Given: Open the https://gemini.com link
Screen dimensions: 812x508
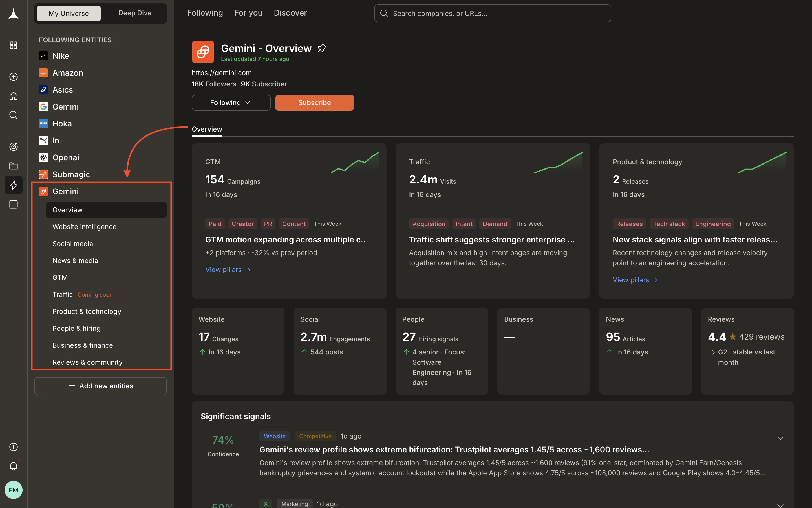Looking at the screenshot, I should tap(221, 73).
